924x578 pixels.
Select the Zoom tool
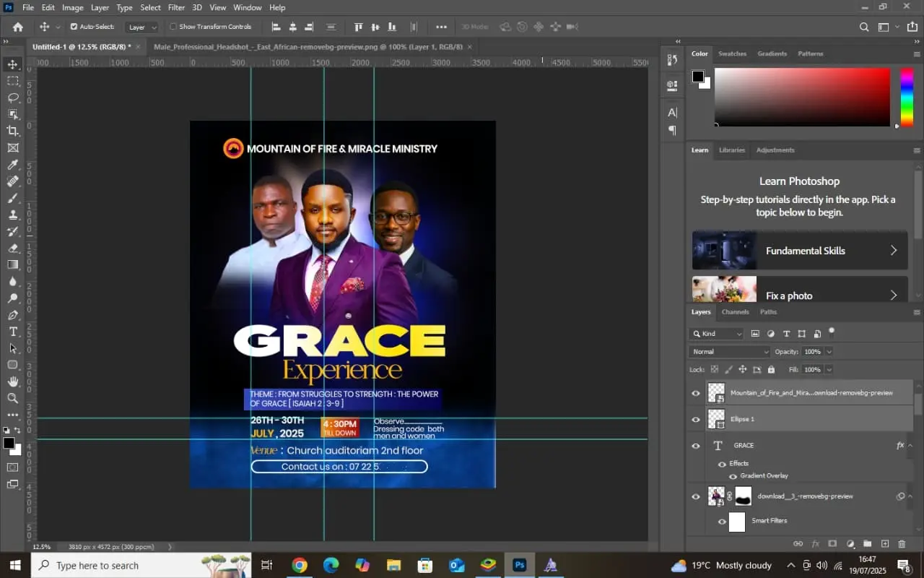[x=13, y=398]
